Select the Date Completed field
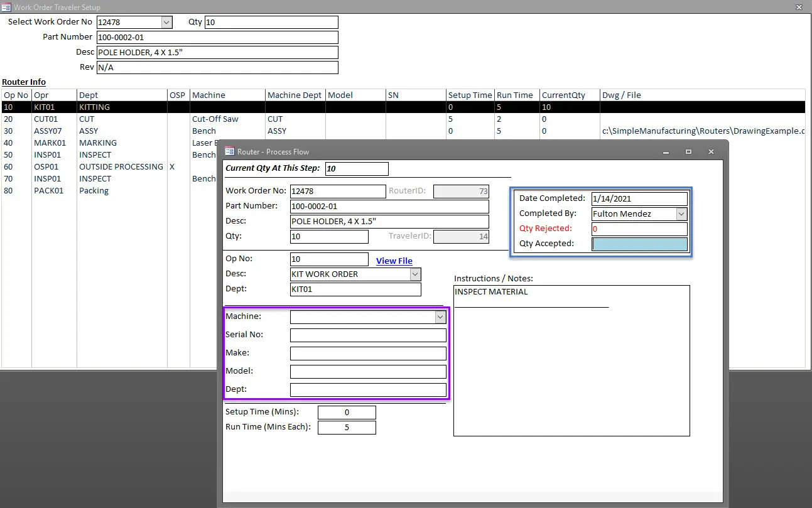Image resolution: width=812 pixels, height=508 pixels. (639, 199)
